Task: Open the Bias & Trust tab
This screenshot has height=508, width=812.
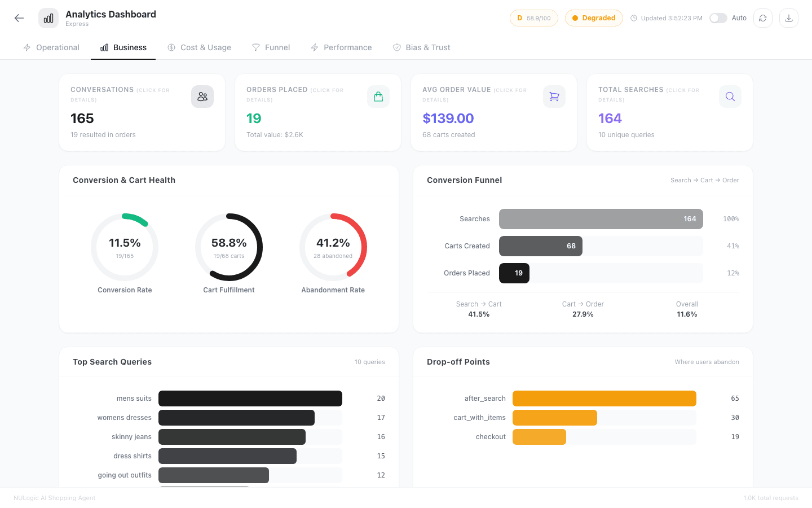Action: point(421,47)
